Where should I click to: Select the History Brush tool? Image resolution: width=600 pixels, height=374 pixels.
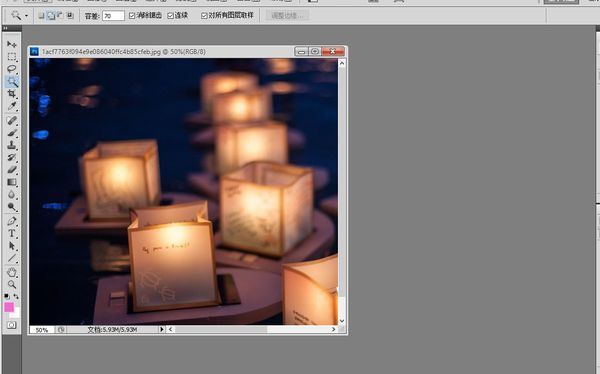pyautogui.click(x=11, y=157)
